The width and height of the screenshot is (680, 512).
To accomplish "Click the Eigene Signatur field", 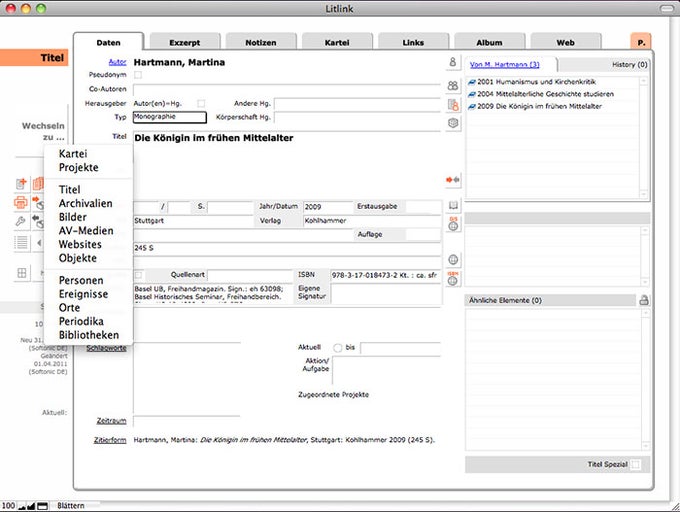I will coord(385,294).
